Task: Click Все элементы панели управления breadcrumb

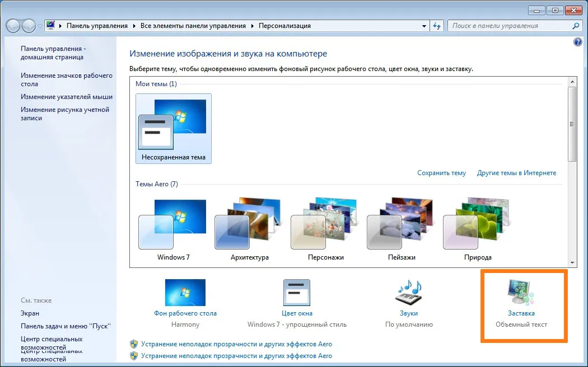Action: 193,26
